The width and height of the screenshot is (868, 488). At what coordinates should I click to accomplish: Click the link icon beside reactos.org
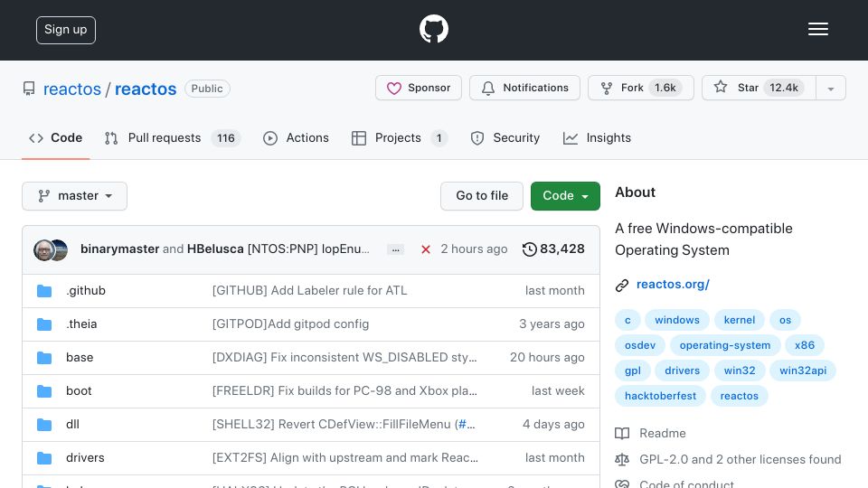click(x=622, y=285)
